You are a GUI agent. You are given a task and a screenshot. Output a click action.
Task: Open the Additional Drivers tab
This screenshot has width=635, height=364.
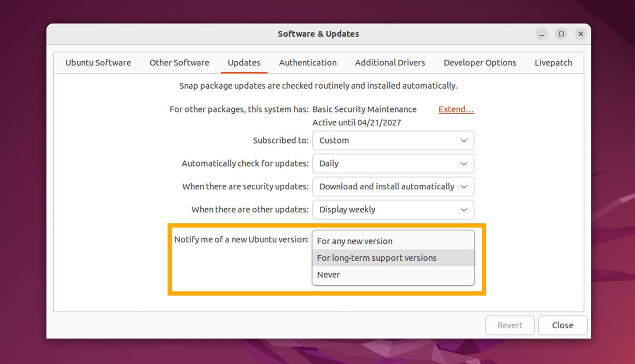(390, 63)
